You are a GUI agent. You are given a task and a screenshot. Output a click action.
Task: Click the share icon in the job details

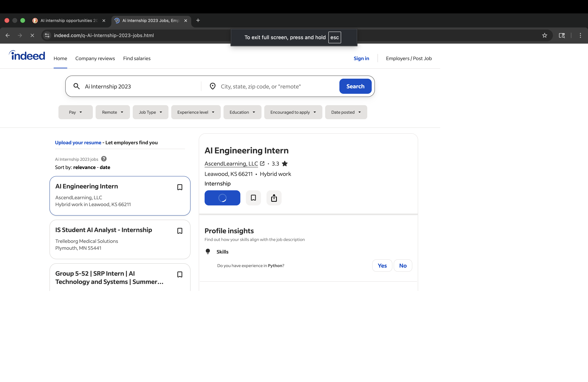coord(274,198)
